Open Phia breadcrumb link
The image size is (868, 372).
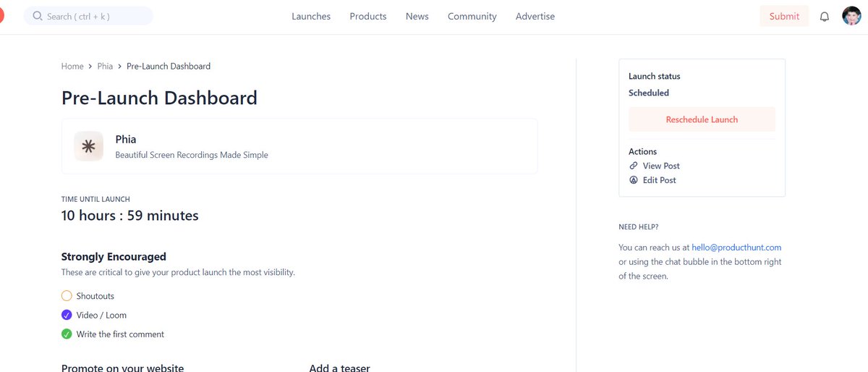pyautogui.click(x=106, y=66)
